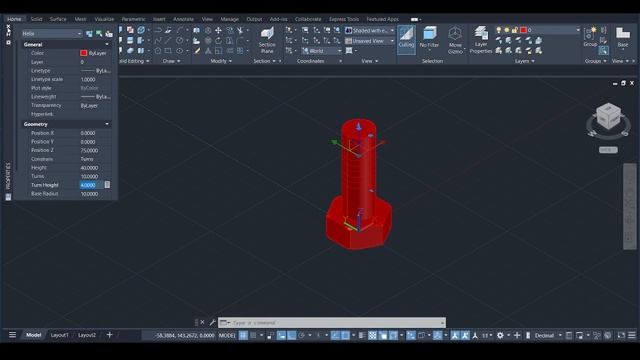Click the Select Objects icon in Properties
This screenshot has width=640, height=360.
[99, 33]
